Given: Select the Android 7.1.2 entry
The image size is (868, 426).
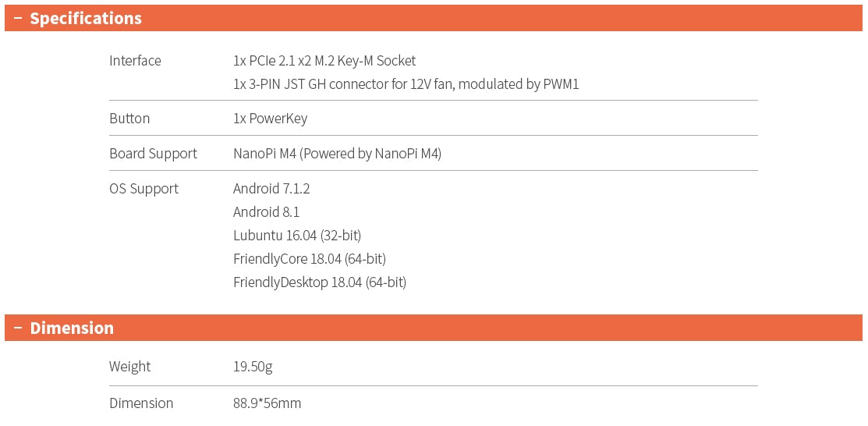Looking at the screenshot, I should pyautogui.click(x=271, y=189).
